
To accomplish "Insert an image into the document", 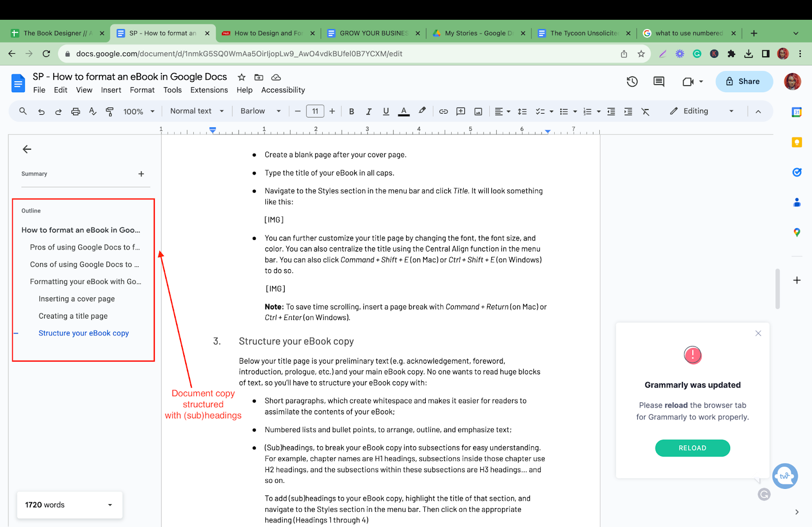I will click(x=478, y=111).
